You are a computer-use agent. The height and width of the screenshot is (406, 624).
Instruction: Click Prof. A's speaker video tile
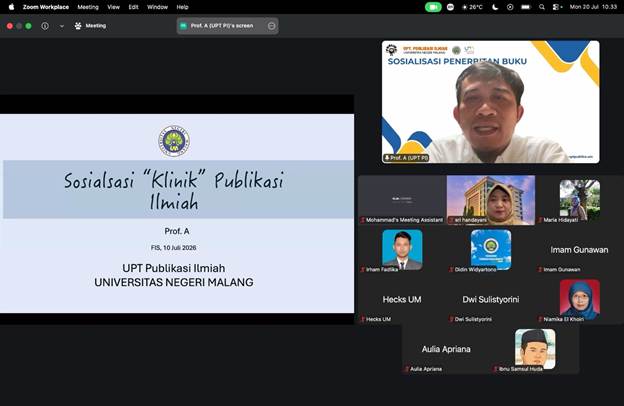[x=491, y=102]
